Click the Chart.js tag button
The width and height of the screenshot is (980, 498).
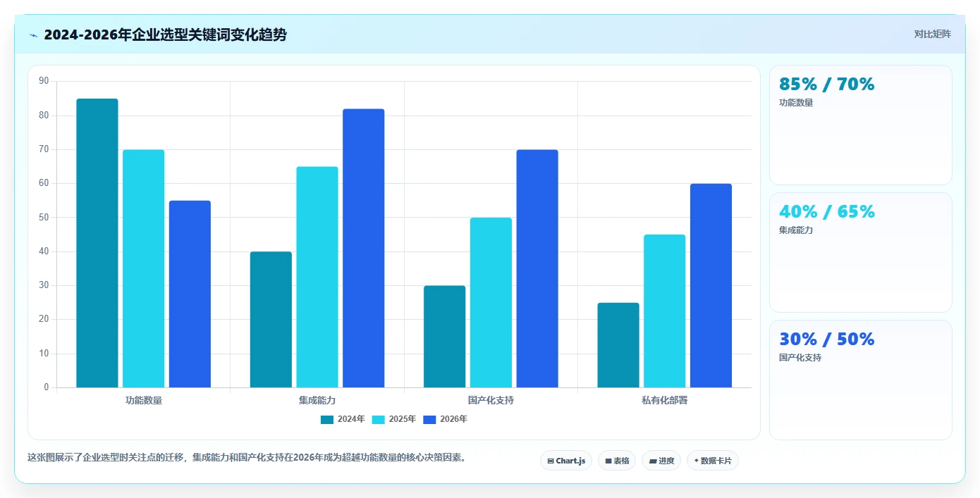pyautogui.click(x=566, y=461)
